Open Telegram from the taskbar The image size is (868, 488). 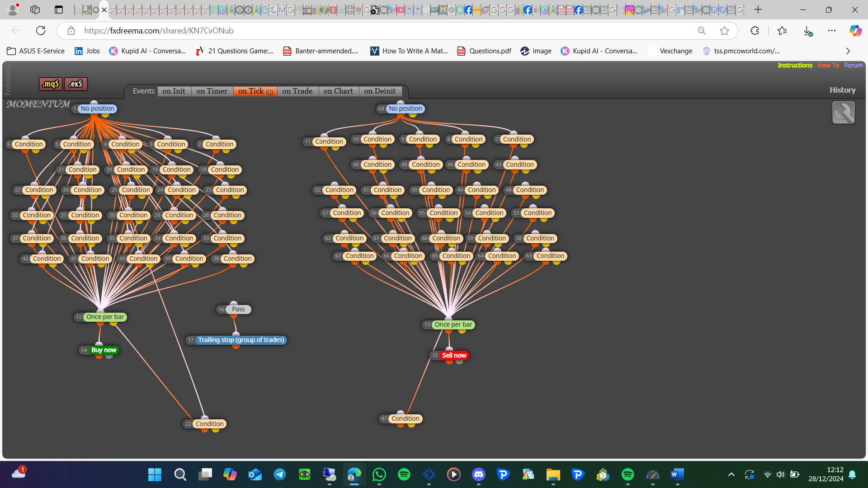(280, 474)
